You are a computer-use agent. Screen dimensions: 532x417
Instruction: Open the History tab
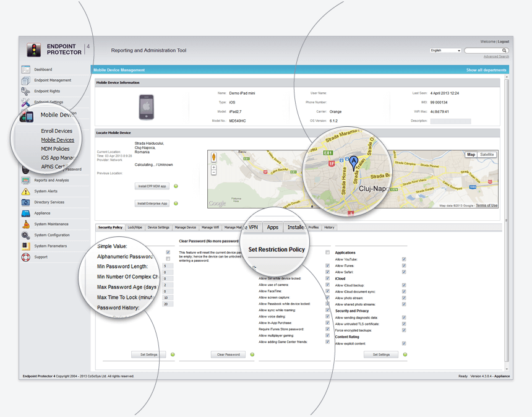pyautogui.click(x=329, y=227)
